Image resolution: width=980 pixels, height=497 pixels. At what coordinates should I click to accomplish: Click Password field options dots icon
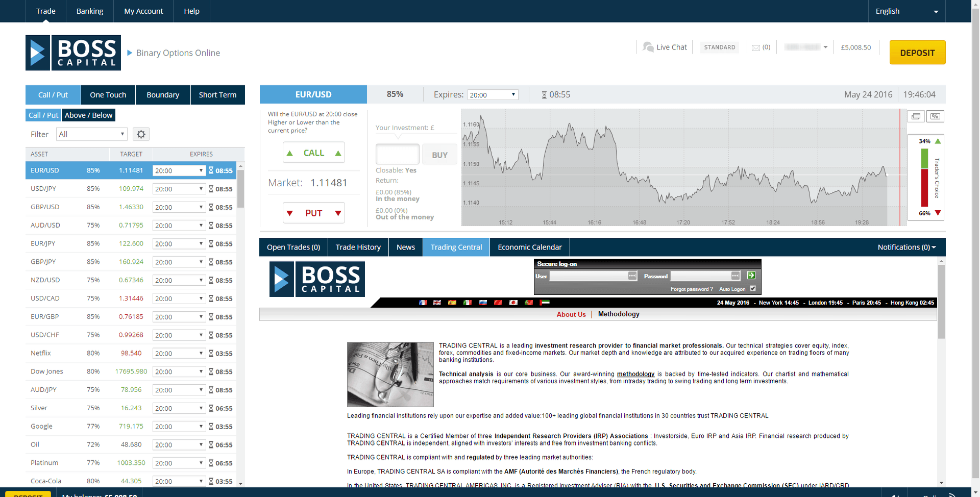click(736, 276)
